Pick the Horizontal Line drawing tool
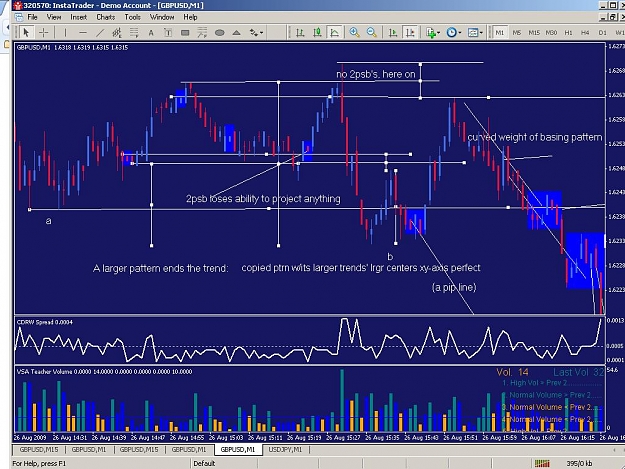Image resolution: width=625 pixels, height=469 pixels. [x=83, y=33]
